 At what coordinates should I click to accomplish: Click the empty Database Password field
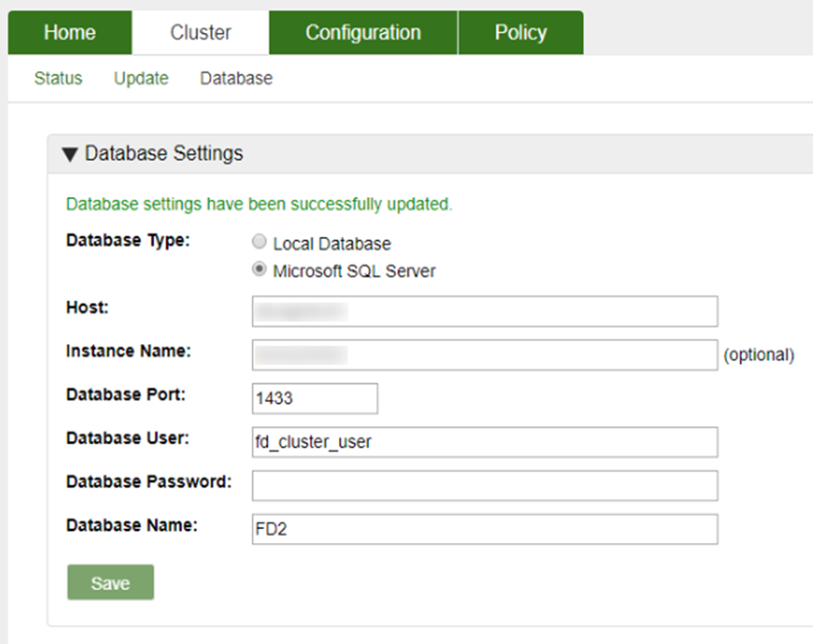coord(484,485)
